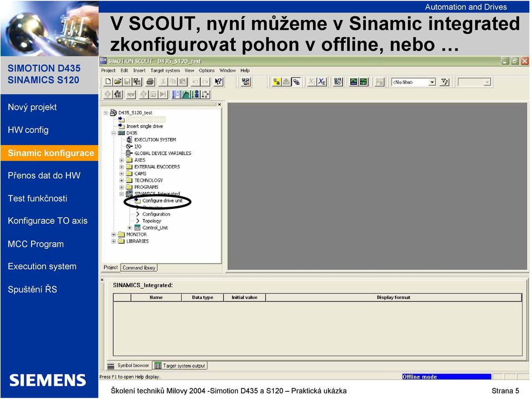The width and height of the screenshot is (532, 399).
Task: Click the CPU download icon in second toolbar row
Action: pos(117,94)
